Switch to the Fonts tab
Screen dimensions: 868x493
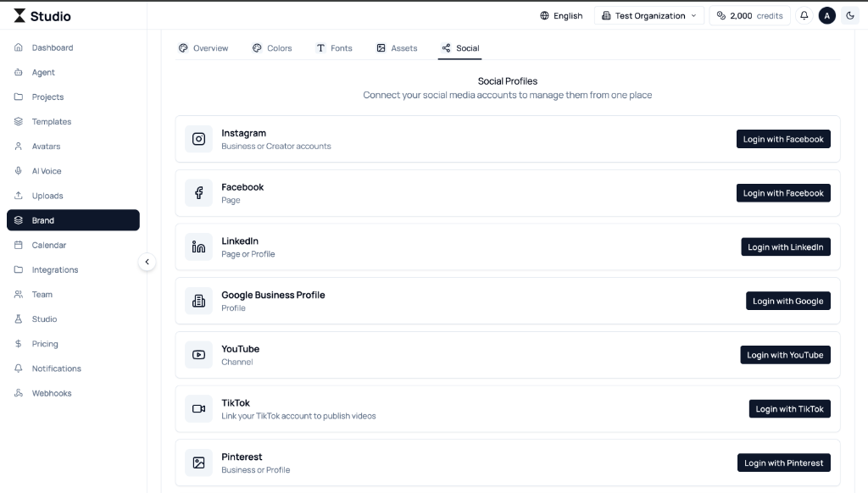334,48
